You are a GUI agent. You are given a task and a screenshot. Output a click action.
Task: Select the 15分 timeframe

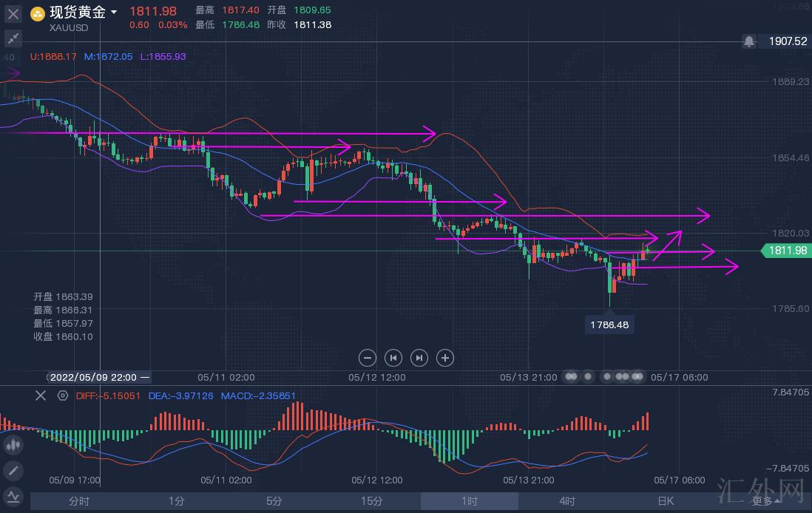(371, 501)
